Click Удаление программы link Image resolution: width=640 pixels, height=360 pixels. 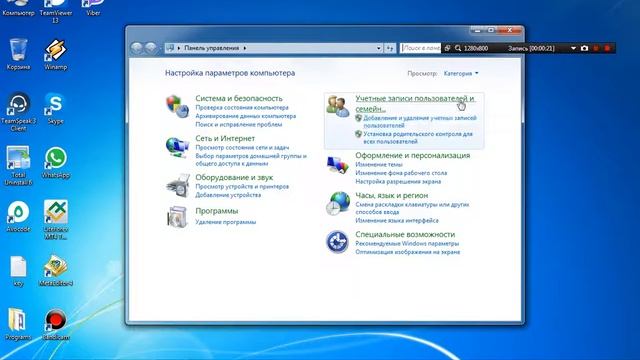[226, 222]
